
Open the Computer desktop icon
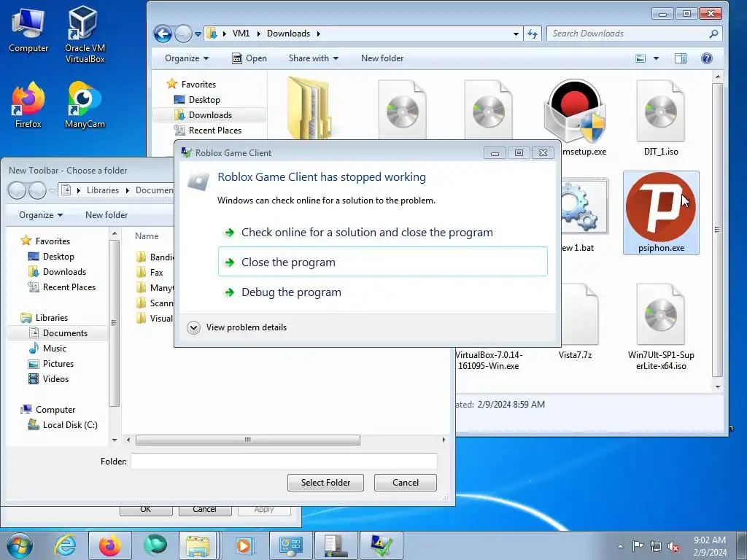28,29
